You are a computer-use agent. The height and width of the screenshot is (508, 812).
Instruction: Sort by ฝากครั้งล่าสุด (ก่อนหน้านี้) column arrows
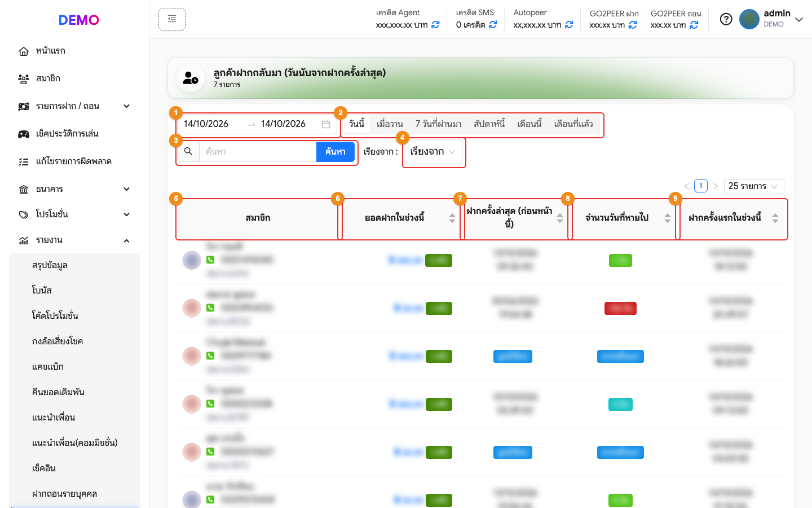(560, 218)
